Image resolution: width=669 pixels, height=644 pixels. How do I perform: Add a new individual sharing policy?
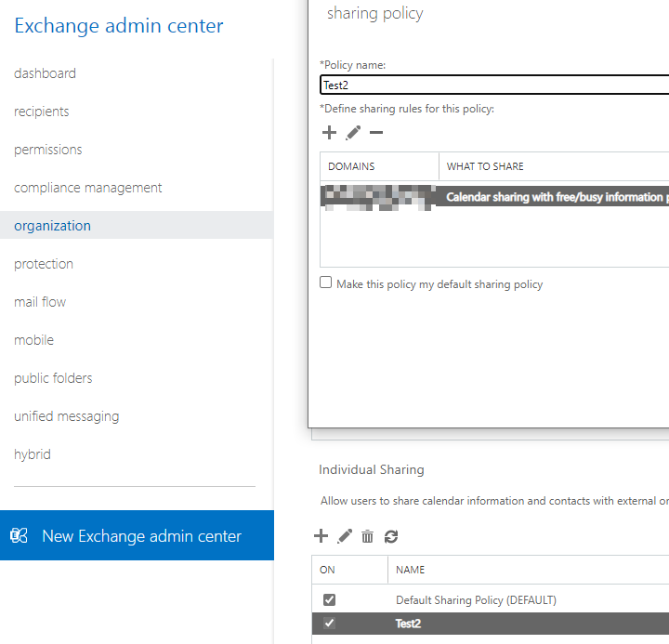click(321, 536)
